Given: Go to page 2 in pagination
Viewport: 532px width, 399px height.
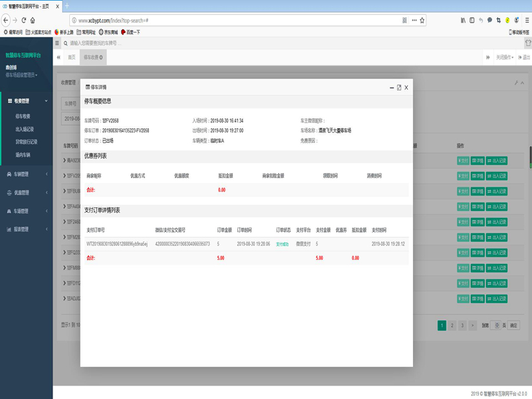Looking at the screenshot, I should (452, 325).
